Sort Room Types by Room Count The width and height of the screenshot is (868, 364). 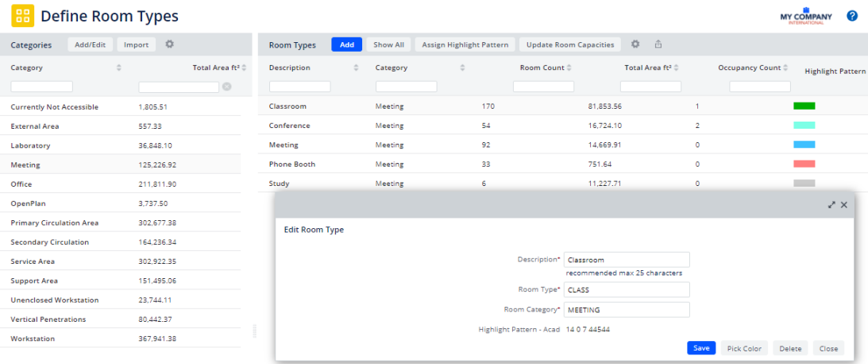(569, 68)
